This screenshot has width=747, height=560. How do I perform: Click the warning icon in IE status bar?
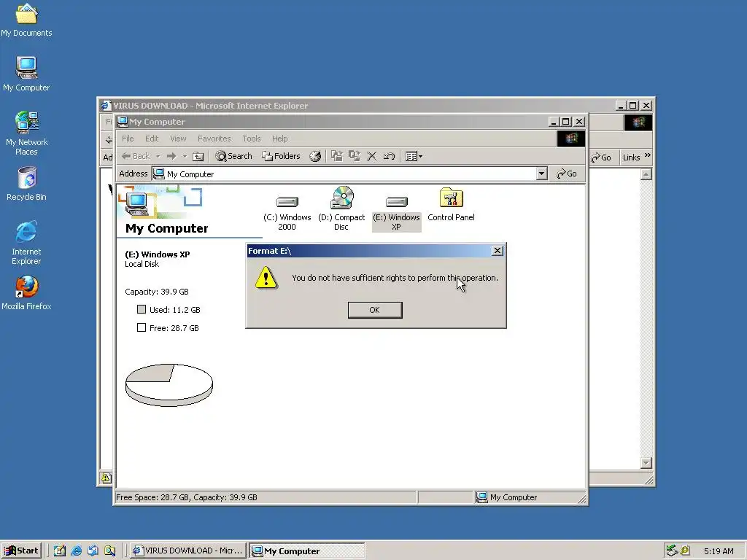click(x=107, y=478)
